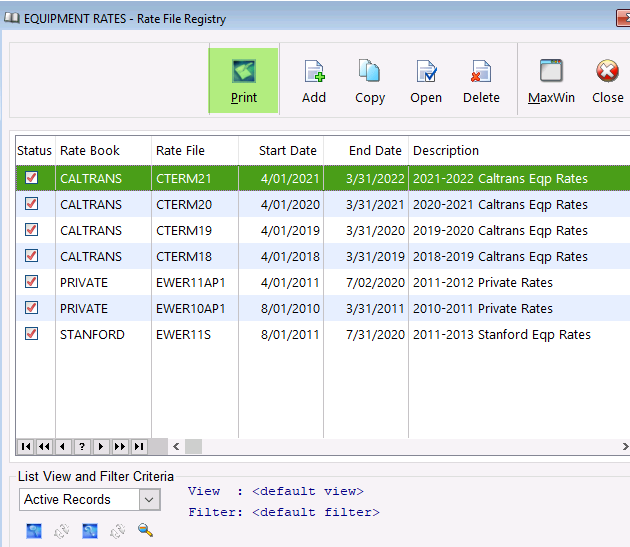Click the STANFORD rate book cell
Screen dimensions: 630x547
tap(103, 334)
